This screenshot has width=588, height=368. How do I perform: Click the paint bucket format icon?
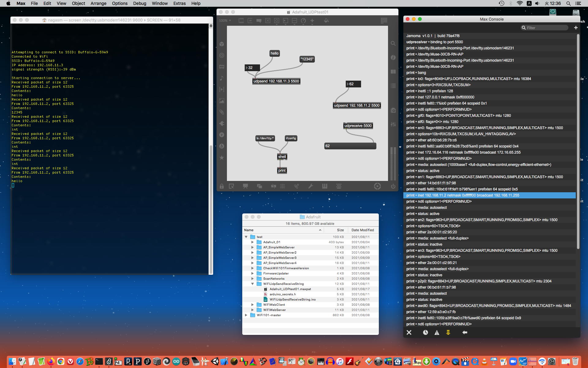326,21
